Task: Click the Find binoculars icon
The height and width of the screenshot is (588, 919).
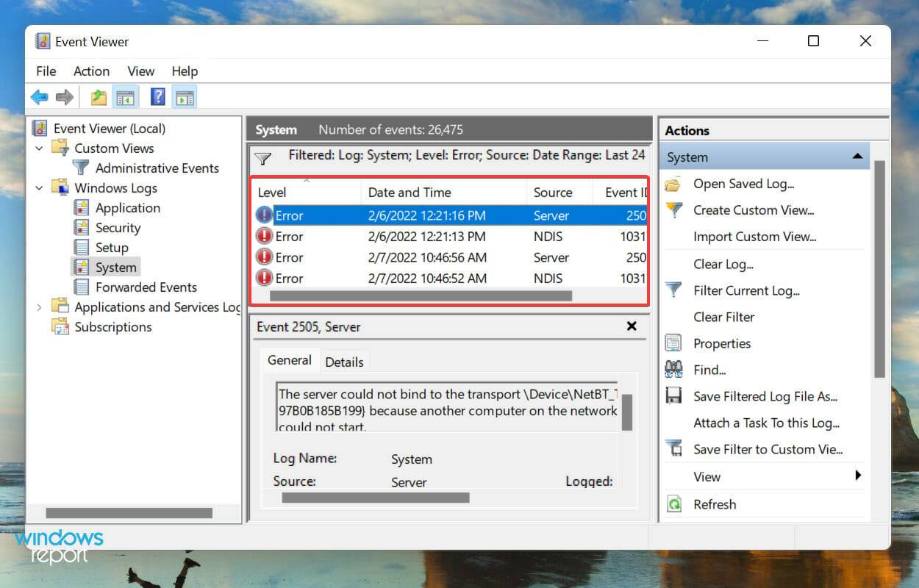Action: click(673, 370)
